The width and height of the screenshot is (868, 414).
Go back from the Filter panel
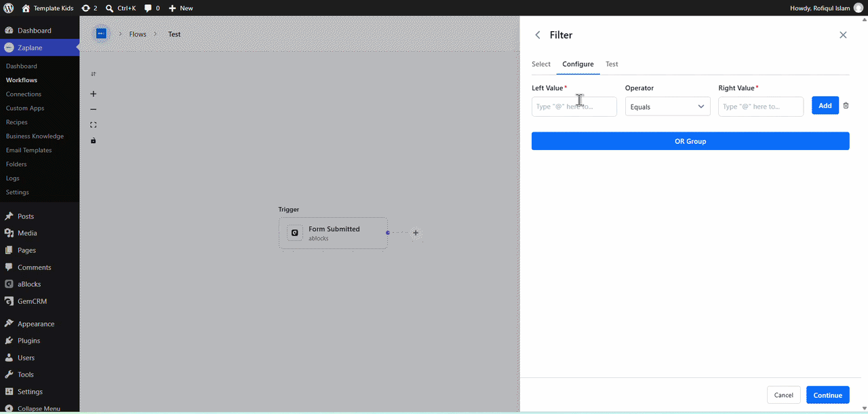point(538,35)
